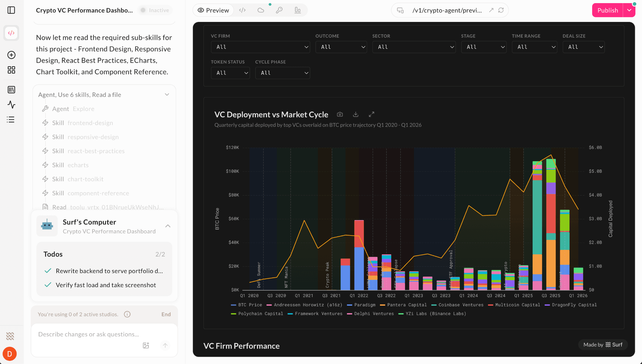Image resolution: width=642 pixels, height=364 pixels.
Task: Open the user avatar D
Action: 10,354
